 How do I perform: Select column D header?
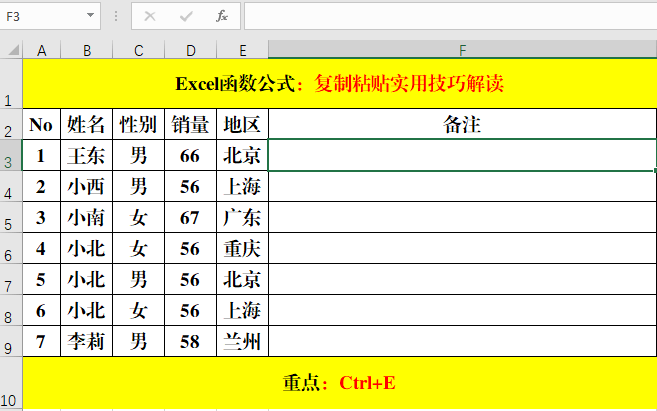coord(191,50)
